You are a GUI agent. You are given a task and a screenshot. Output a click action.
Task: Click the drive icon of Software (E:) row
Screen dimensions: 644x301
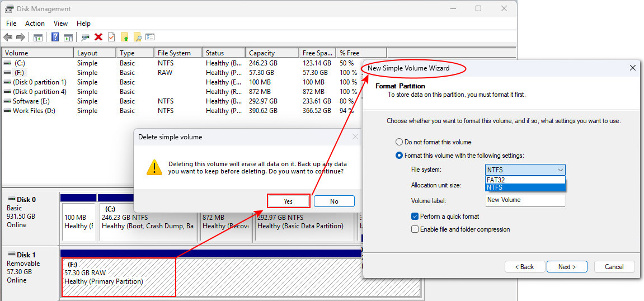pos(8,101)
